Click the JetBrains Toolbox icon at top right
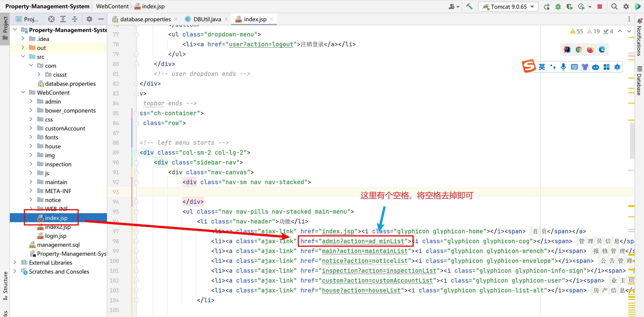 (x=638, y=6)
